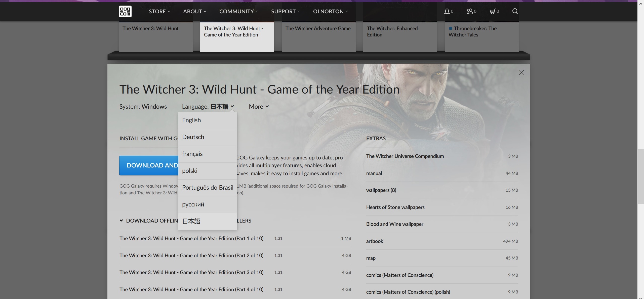Collapse the Language dropdown

[208, 106]
